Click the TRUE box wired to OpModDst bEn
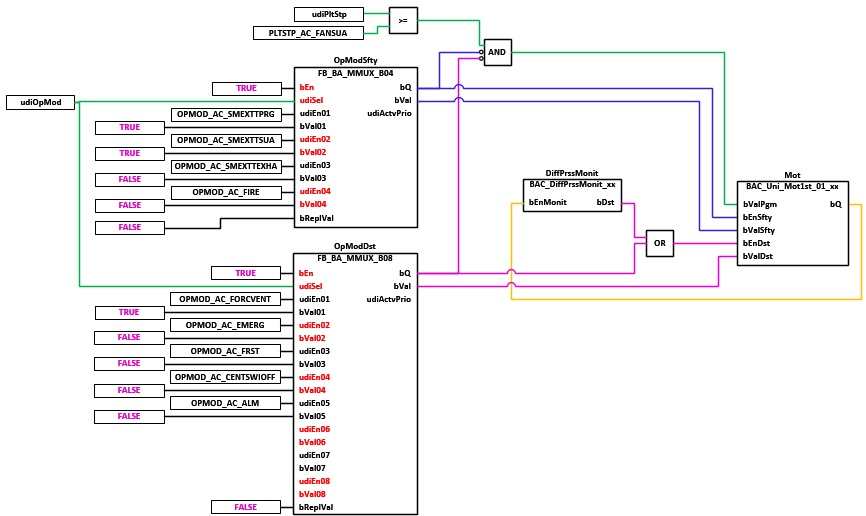866x516 pixels. click(246, 273)
